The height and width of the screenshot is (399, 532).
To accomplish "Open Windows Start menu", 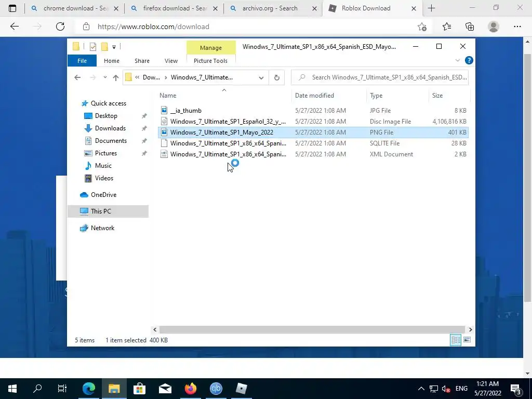I will [12, 389].
